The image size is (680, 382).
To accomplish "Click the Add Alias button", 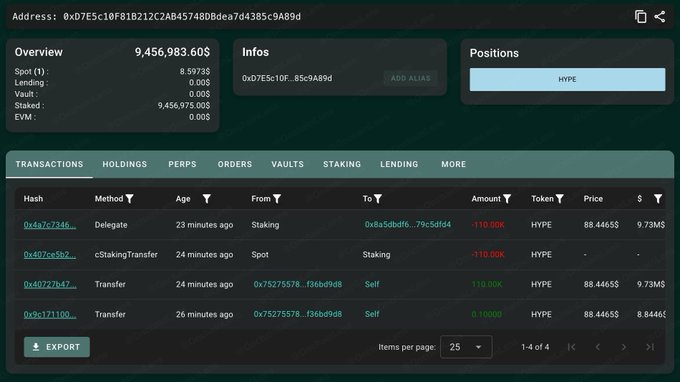I will (411, 78).
